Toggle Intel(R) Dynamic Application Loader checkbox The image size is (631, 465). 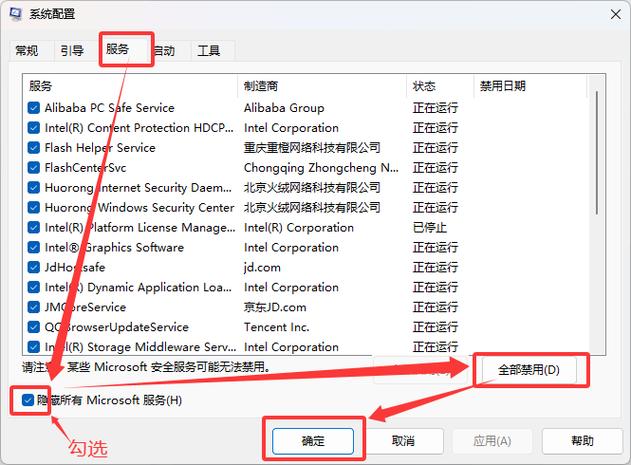34,287
